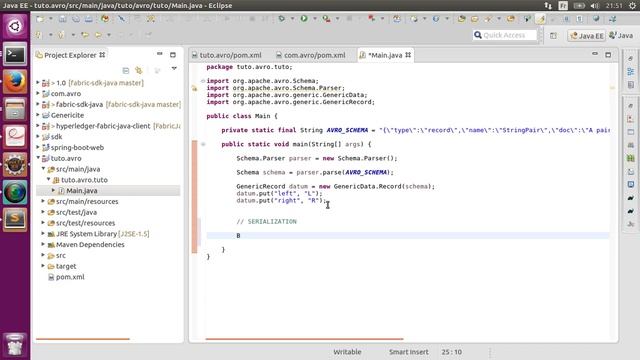
Task: Collapse the tuto.avro project
Action: click(x=38, y=158)
